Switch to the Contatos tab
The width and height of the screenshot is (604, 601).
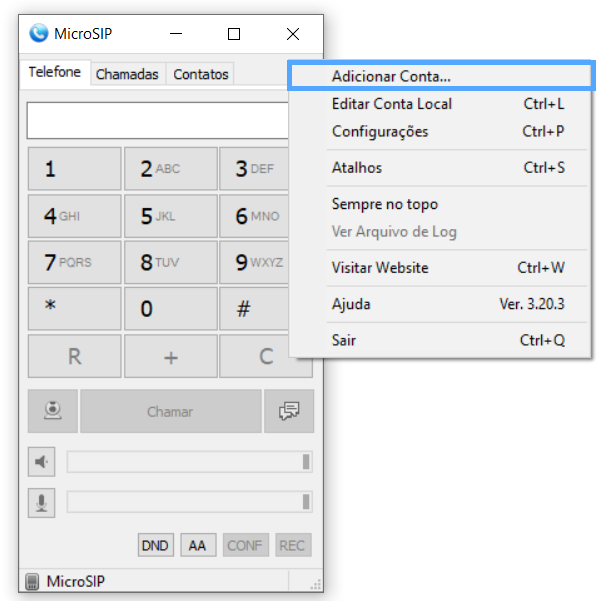coord(201,74)
